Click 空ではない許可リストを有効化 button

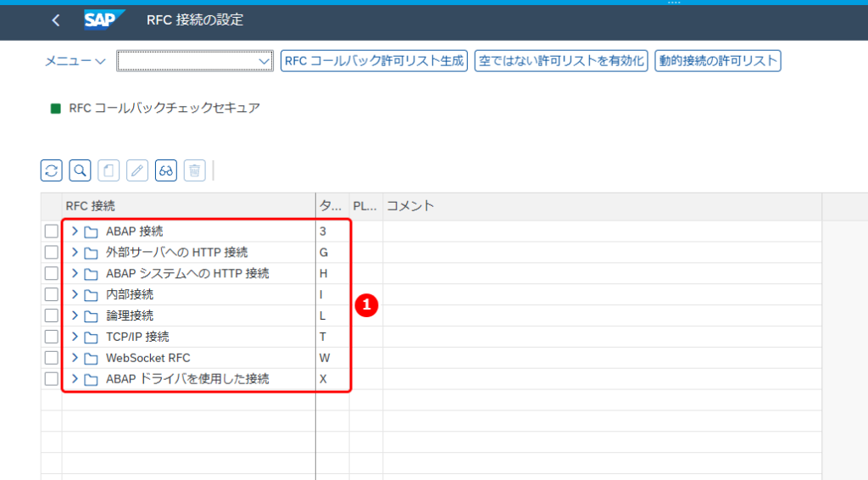point(561,61)
